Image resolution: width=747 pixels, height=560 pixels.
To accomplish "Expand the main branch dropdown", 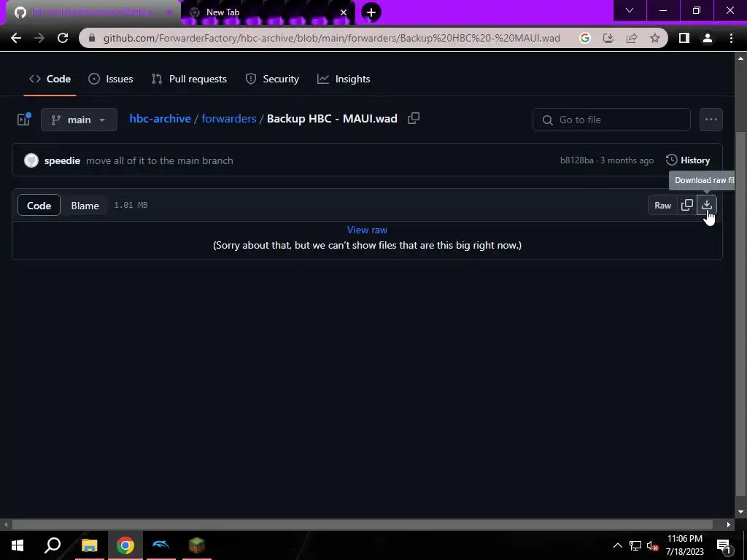I will pyautogui.click(x=79, y=120).
